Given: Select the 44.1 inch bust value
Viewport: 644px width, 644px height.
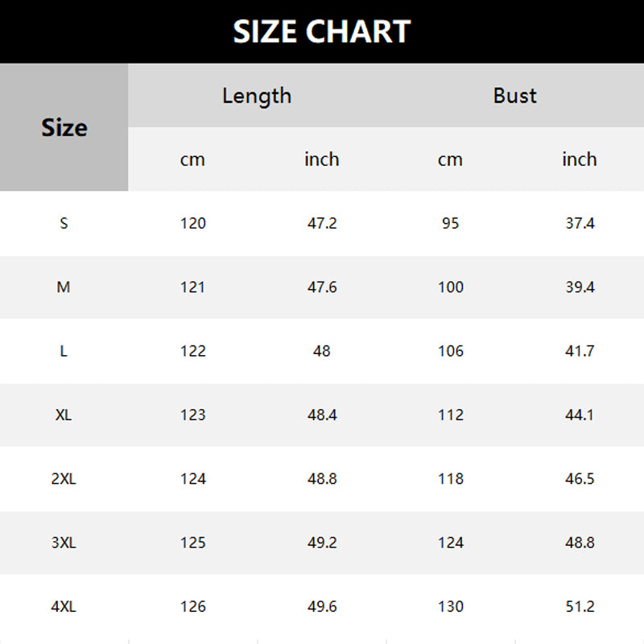Looking at the screenshot, I should pos(580,415).
